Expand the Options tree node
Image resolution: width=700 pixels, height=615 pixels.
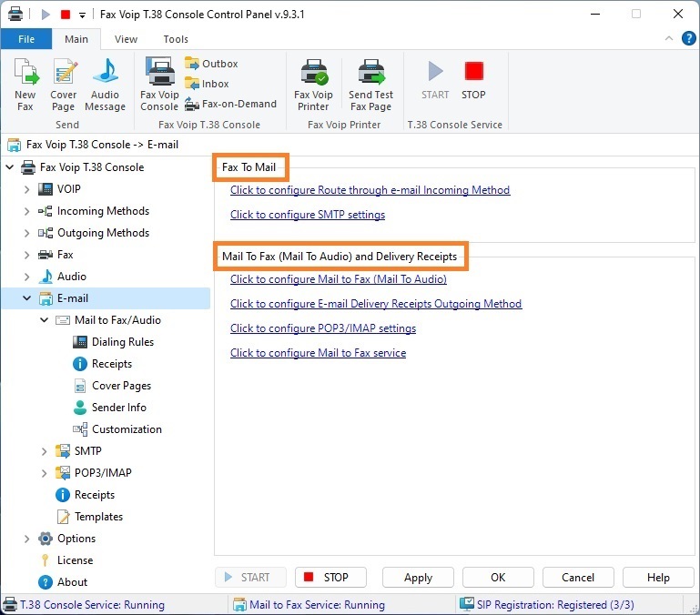[x=26, y=539]
